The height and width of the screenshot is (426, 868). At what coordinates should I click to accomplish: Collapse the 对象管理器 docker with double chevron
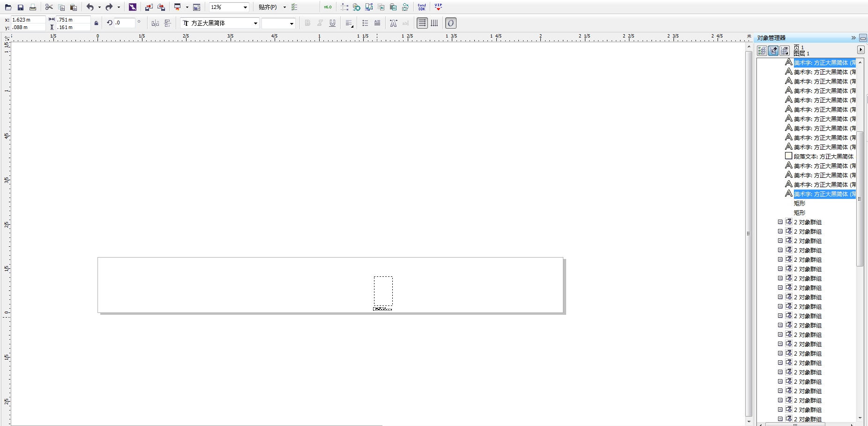[853, 38]
